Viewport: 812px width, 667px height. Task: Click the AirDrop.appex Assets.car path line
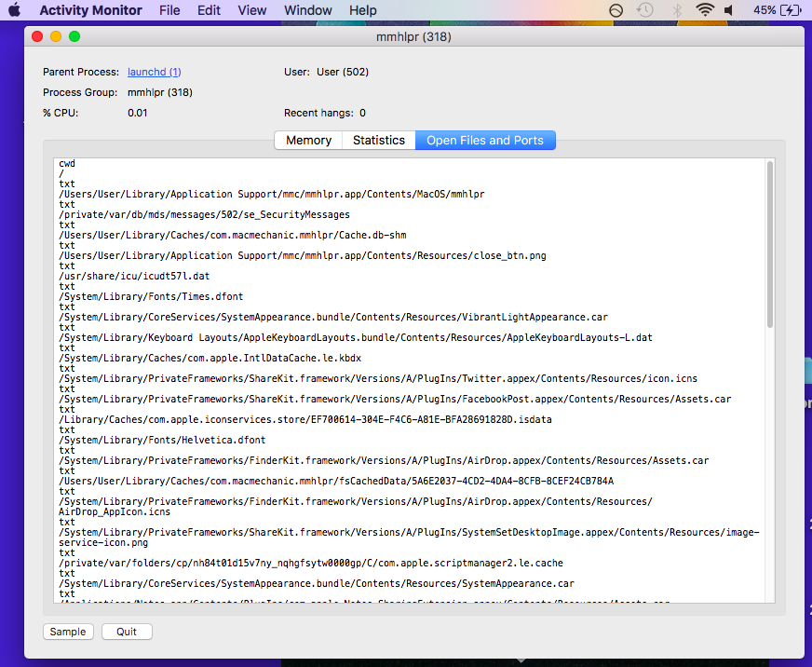(384, 461)
